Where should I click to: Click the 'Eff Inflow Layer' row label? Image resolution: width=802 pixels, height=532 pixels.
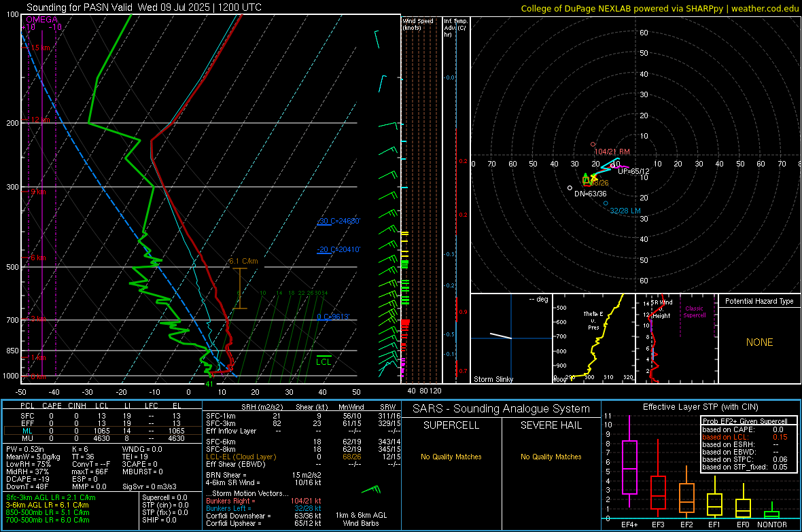230,431
